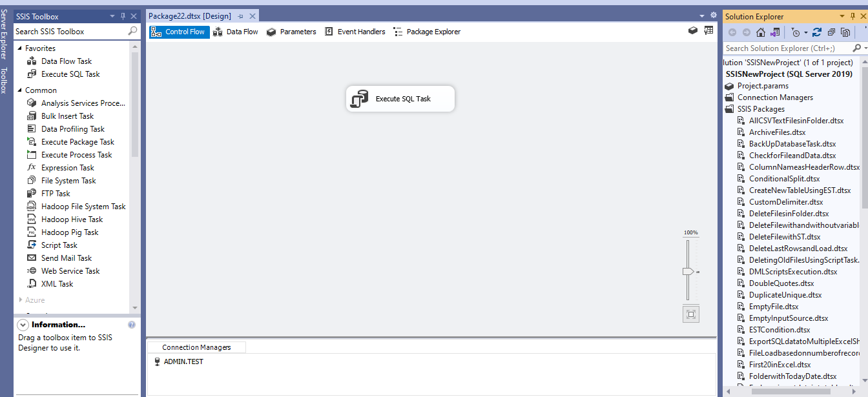Click the zoom slider handle
The image size is (868, 397).
[688, 272]
